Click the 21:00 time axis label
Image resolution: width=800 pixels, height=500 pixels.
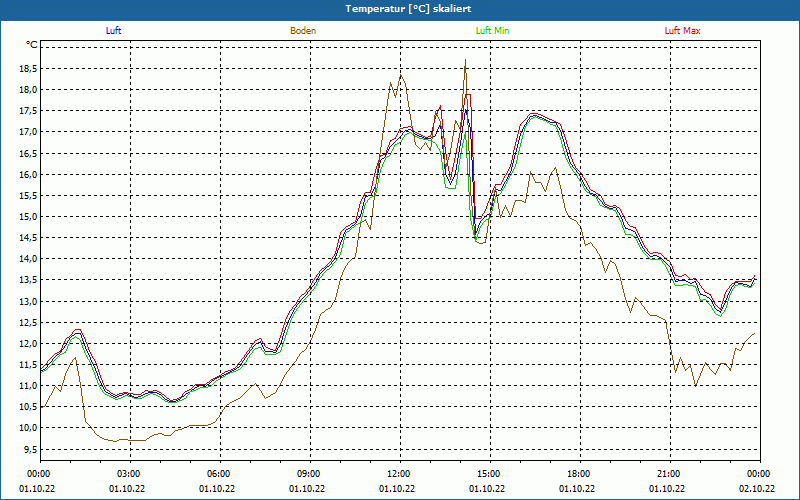tap(668, 474)
